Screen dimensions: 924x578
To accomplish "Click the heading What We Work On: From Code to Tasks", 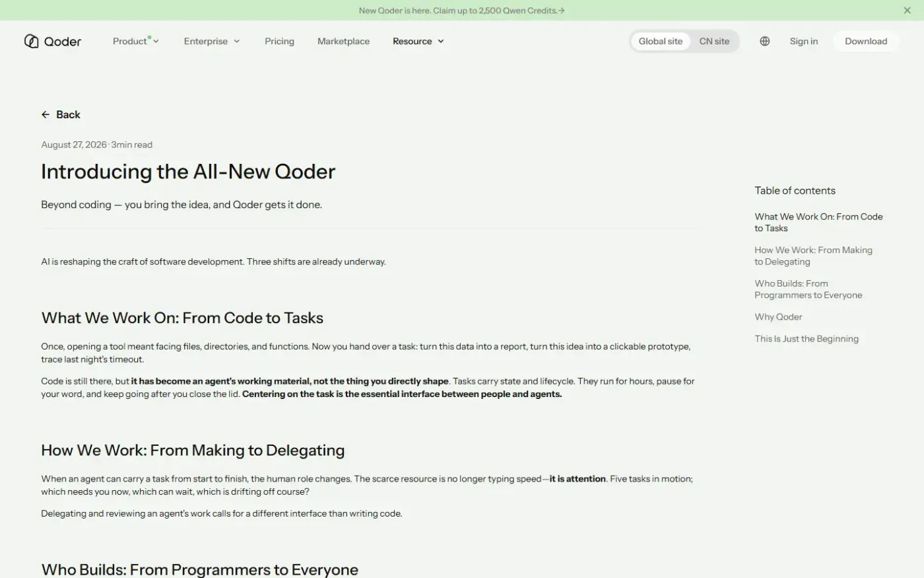I will 182,318.
